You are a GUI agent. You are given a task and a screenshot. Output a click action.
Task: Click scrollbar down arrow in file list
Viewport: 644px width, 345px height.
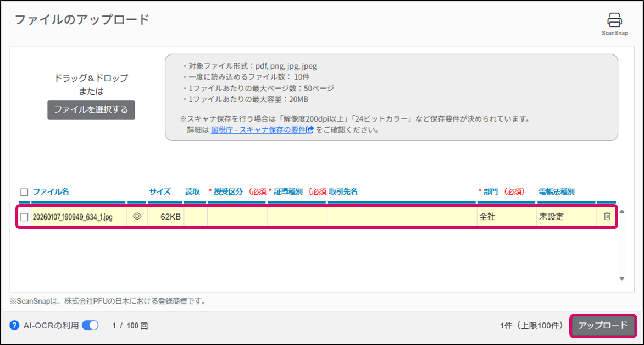(x=622, y=278)
